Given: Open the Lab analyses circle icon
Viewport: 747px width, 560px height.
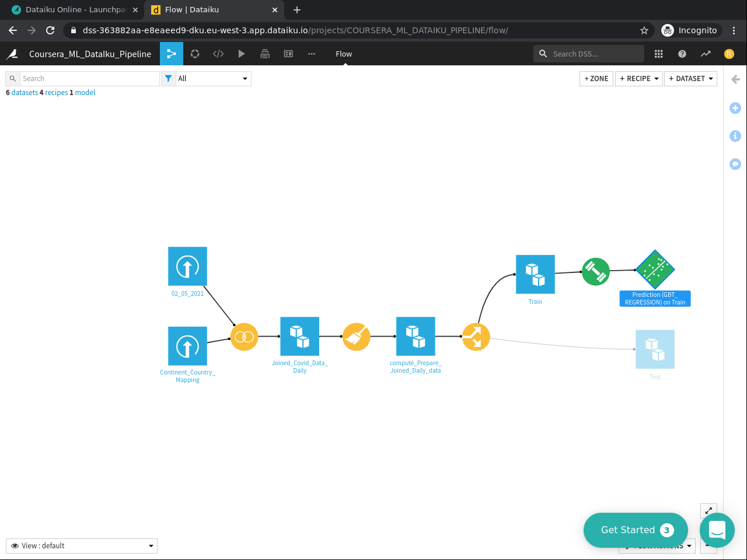Looking at the screenshot, I should click(x=195, y=54).
